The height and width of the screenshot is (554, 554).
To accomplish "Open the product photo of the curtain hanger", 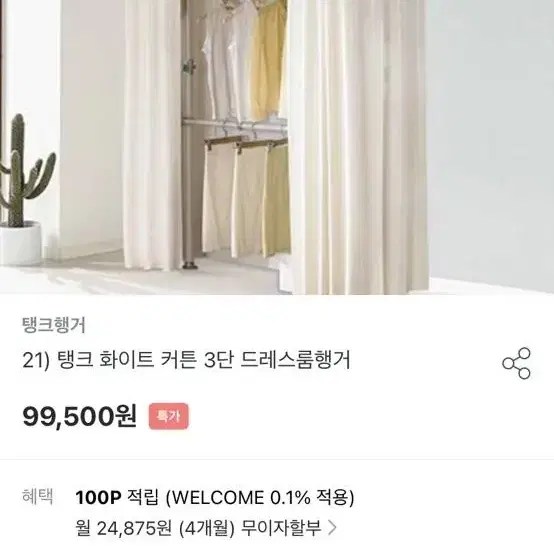I will pyautogui.click(x=277, y=147).
